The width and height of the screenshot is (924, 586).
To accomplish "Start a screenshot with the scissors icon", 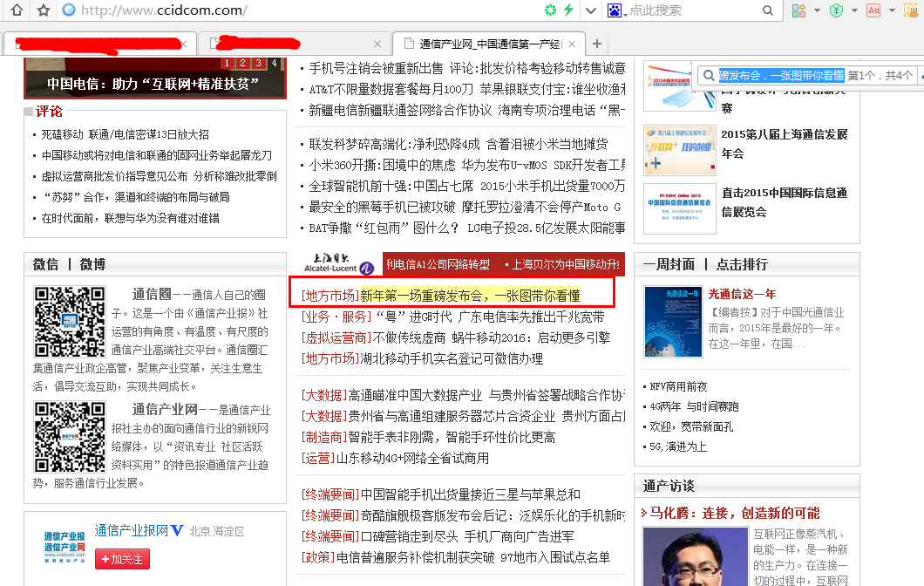I will point(911,10).
